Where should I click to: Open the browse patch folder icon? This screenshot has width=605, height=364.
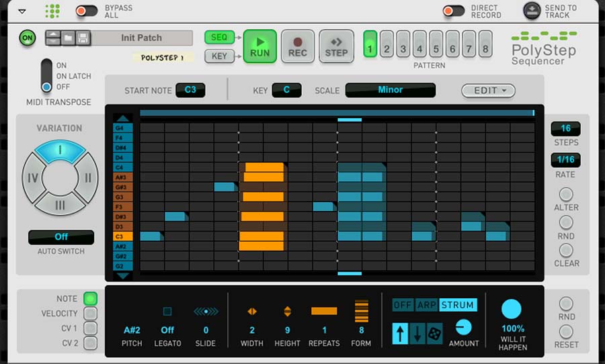pos(68,38)
